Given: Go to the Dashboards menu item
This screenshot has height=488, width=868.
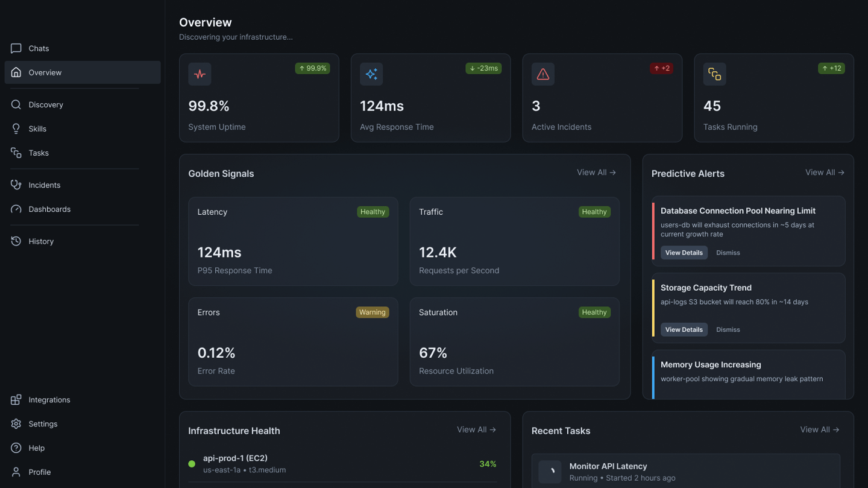Looking at the screenshot, I should (49, 209).
